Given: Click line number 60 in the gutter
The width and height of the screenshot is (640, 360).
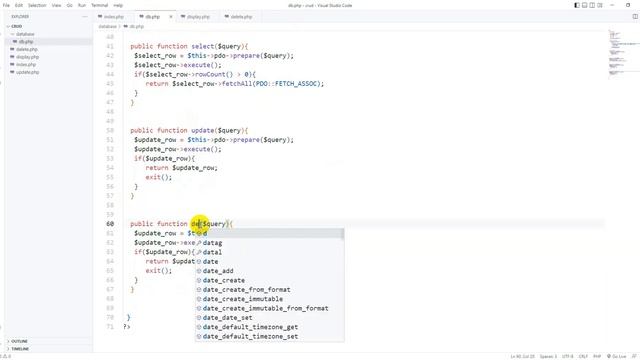Looking at the screenshot, I should pyautogui.click(x=110, y=224).
